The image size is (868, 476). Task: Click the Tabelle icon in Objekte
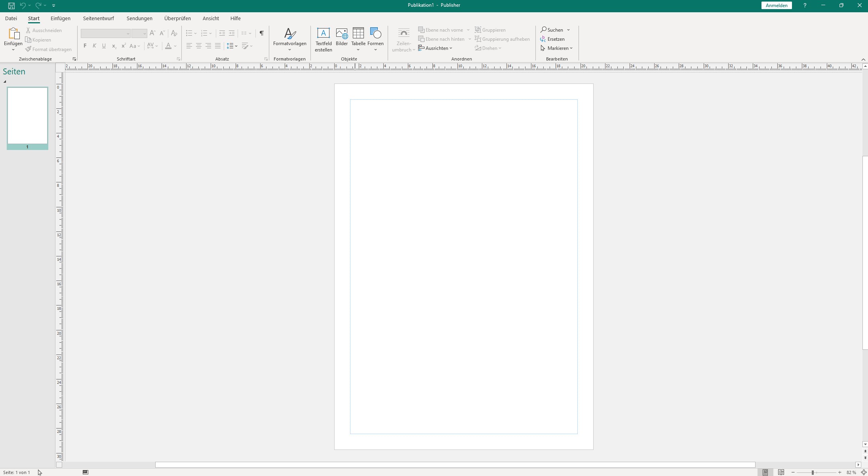(x=358, y=34)
